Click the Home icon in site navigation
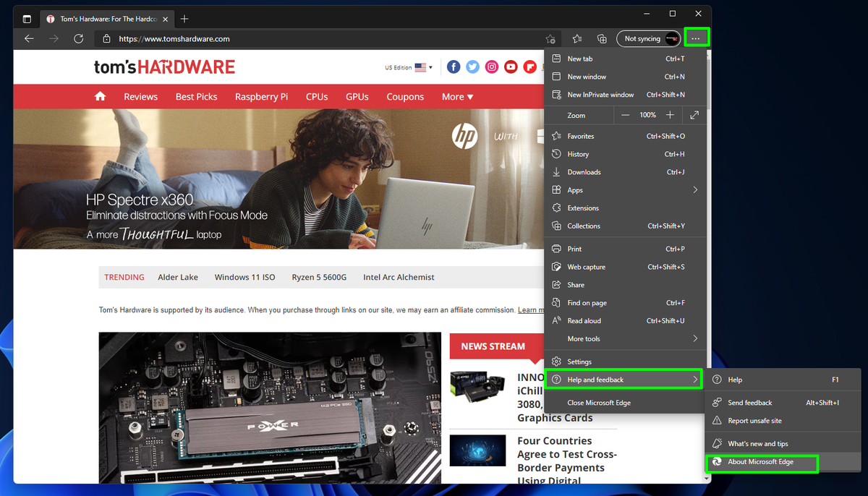This screenshot has height=496, width=868. tap(100, 97)
